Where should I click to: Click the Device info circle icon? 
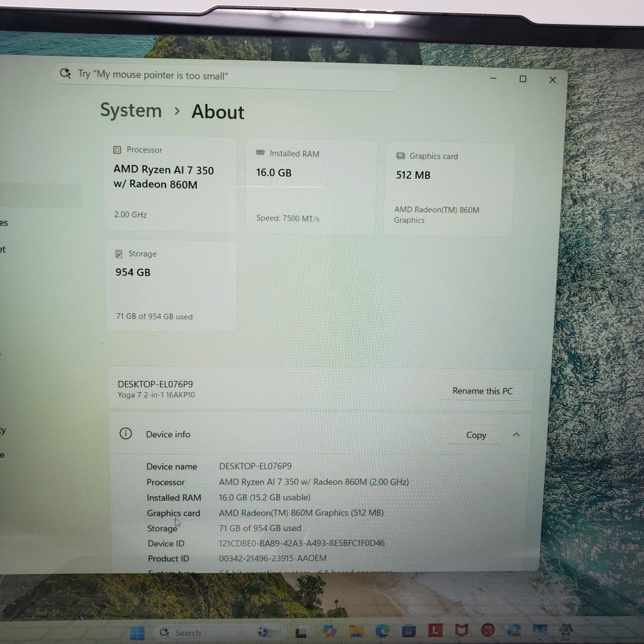point(126,434)
